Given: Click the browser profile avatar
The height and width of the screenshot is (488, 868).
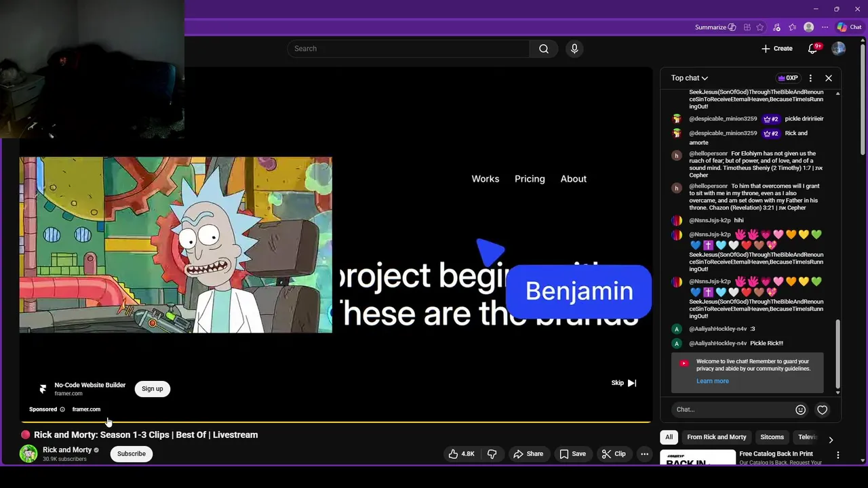Looking at the screenshot, I should click(808, 27).
